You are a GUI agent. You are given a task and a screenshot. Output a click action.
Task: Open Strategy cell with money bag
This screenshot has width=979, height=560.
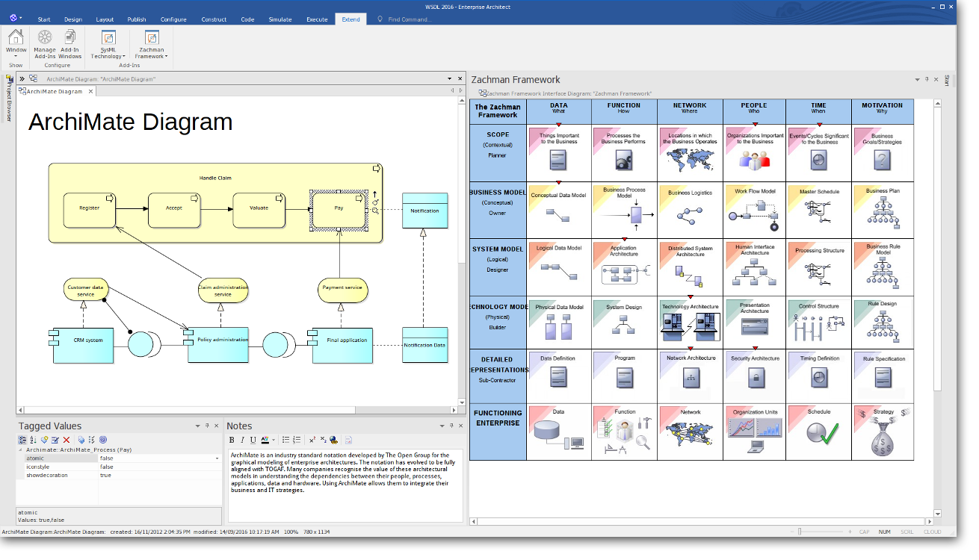click(x=883, y=432)
